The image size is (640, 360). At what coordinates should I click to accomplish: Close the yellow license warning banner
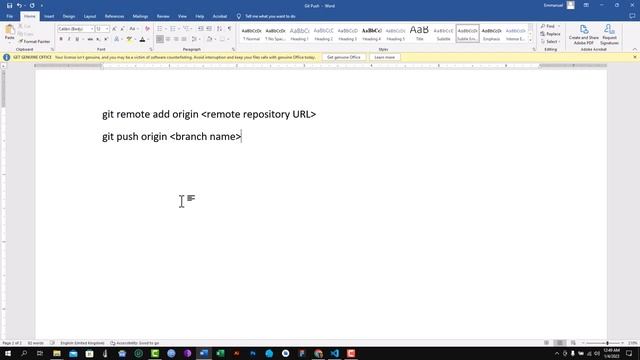click(635, 58)
